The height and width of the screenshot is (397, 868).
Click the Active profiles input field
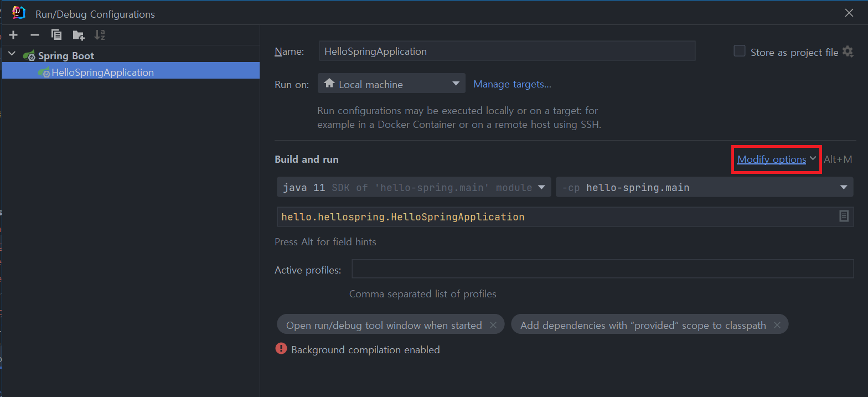pyautogui.click(x=603, y=269)
